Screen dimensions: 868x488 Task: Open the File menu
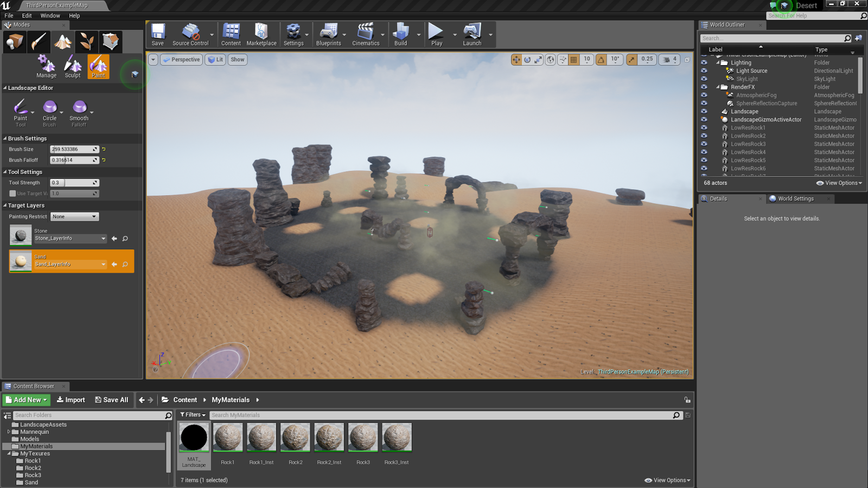pyautogui.click(x=9, y=16)
